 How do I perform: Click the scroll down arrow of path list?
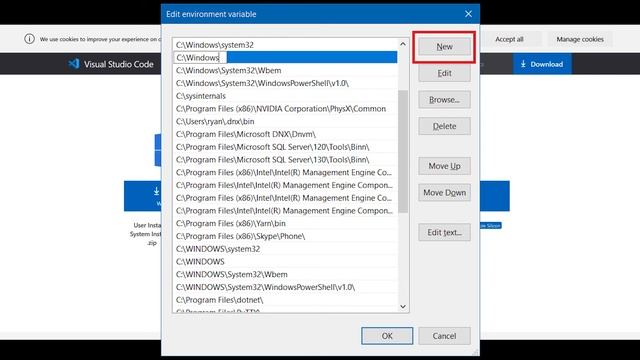(403, 307)
